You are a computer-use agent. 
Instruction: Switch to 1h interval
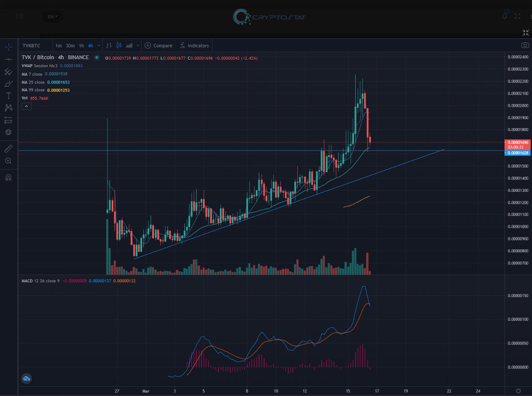pos(81,45)
